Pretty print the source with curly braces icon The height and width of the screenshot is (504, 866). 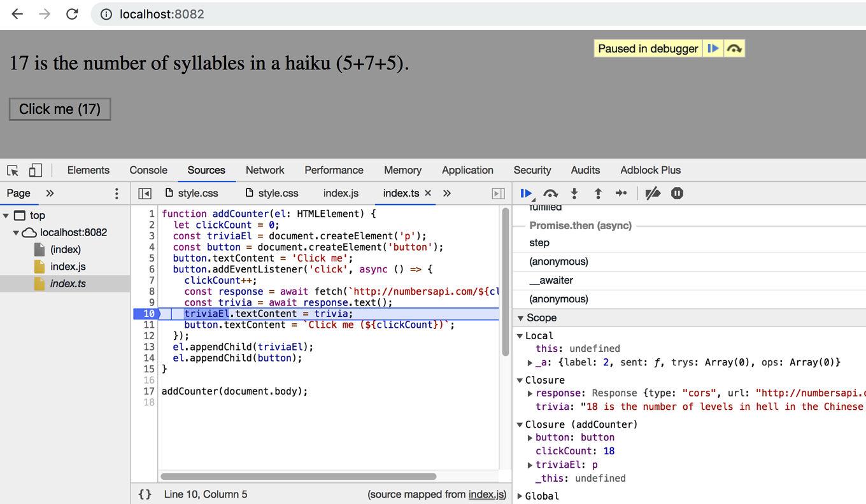[145, 494]
